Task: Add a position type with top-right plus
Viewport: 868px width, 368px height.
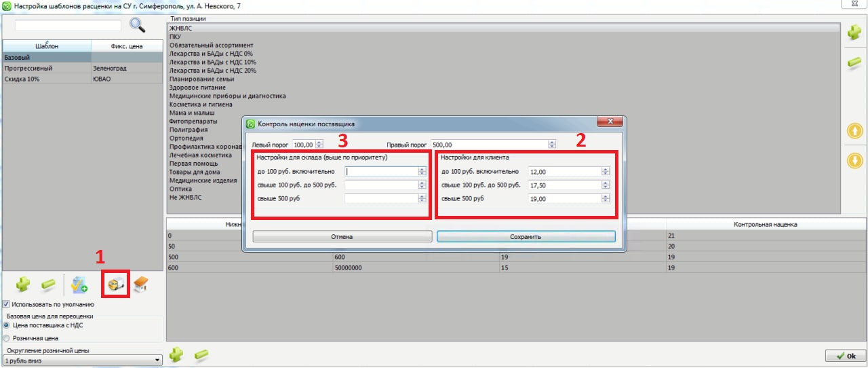Action: 854,32
